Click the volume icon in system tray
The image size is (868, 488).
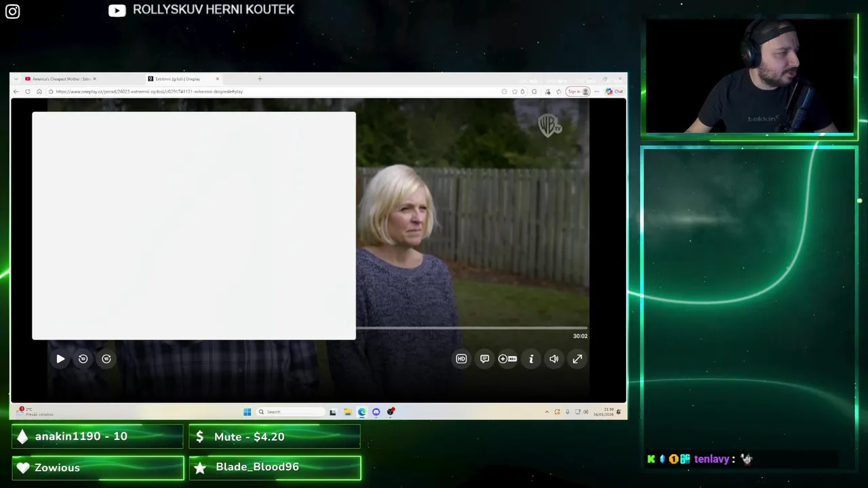point(585,411)
